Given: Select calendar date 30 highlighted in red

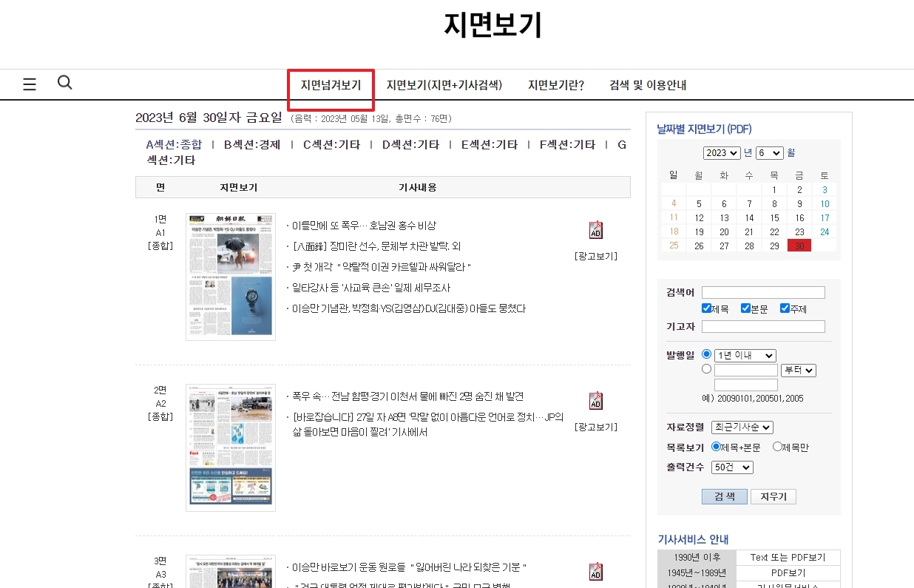Looking at the screenshot, I should [x=799, y=246].
